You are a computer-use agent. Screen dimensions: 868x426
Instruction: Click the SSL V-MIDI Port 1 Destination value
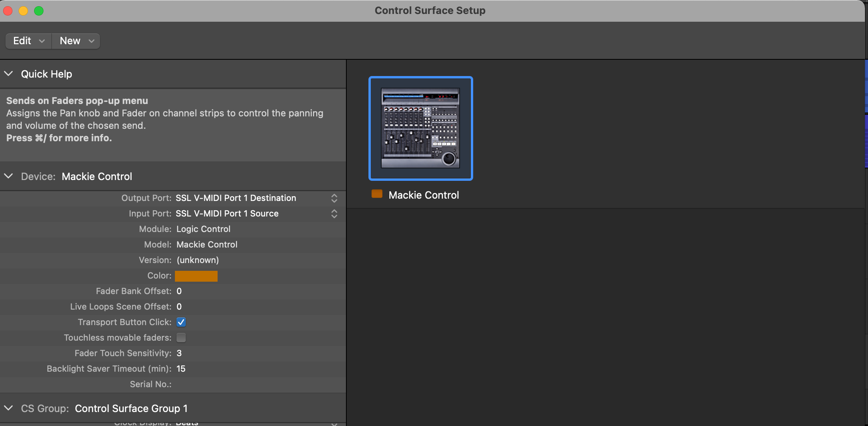click(236, 198)
